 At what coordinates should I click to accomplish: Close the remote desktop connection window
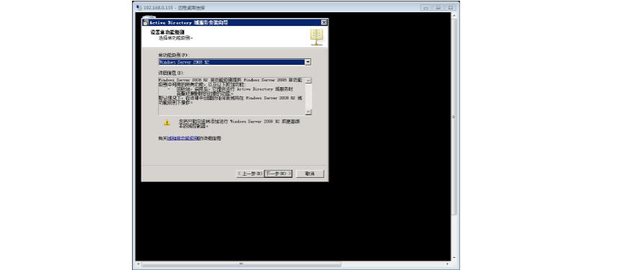pyautogui.click(x=451, y=8)
